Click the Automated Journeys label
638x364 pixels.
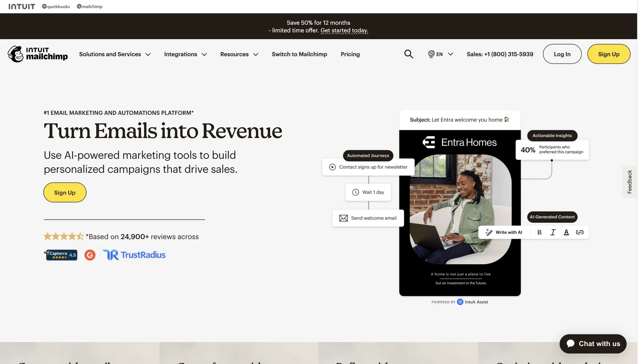[x=368, y=155]
